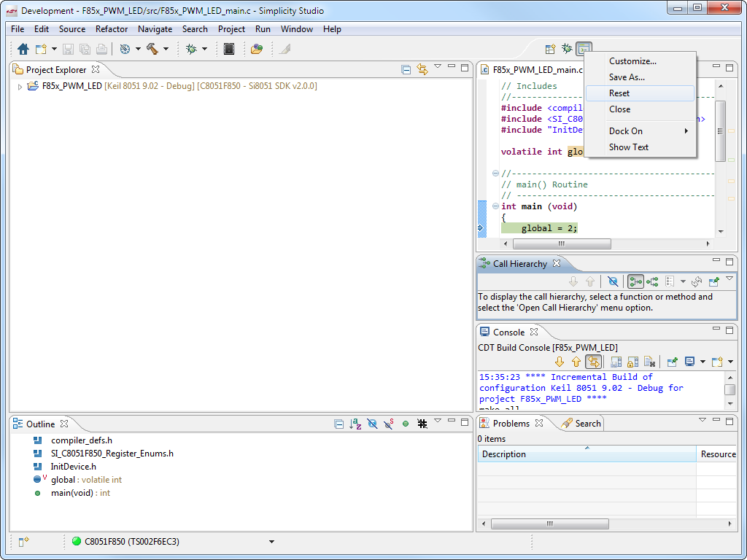747x560 pixels.
Task: Click the Save icon in the toolbar
Action: coord(67,49)
